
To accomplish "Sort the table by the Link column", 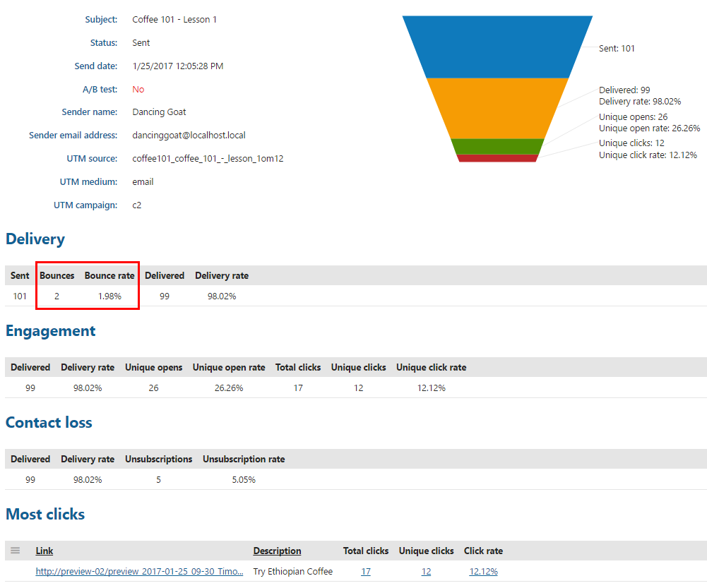I will tap(44, 551).
